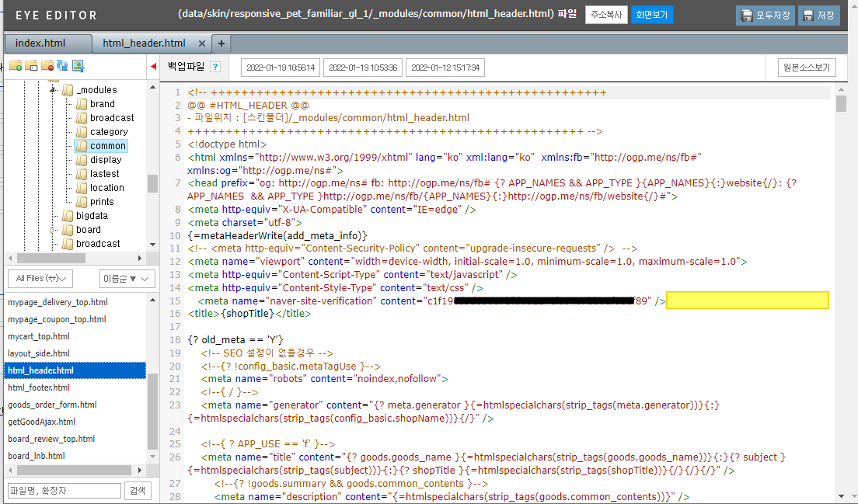858x504 pixels.
Task: Open the name sort order dropdown
Action: 127,278
